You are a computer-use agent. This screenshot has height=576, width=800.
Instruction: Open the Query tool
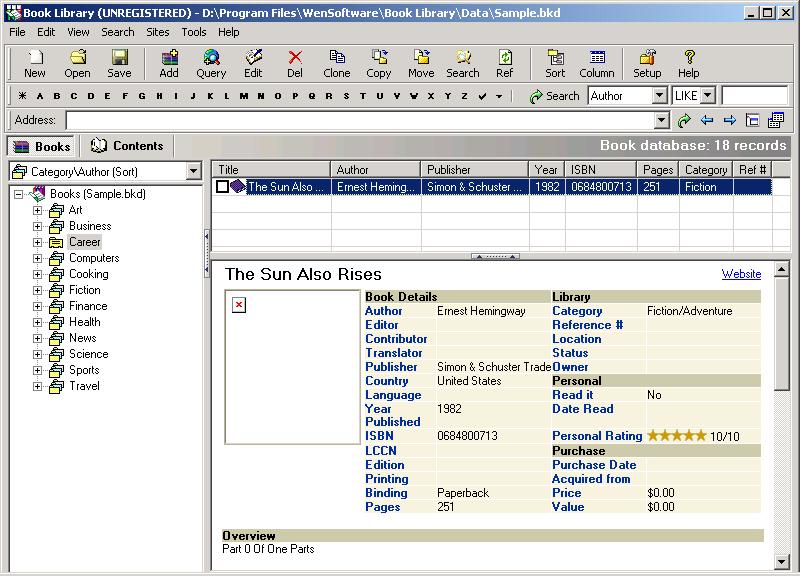(x=211, y=64)
